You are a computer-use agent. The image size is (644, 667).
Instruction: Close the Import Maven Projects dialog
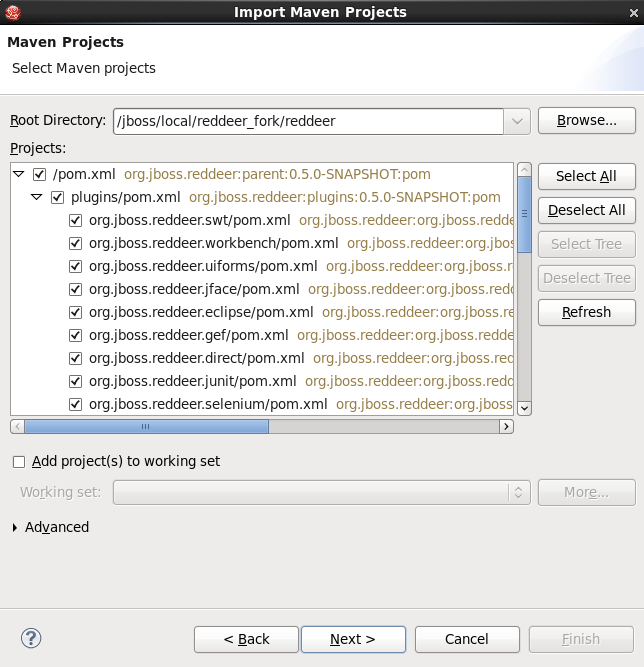pyautogui.click(x=633, y=13)
